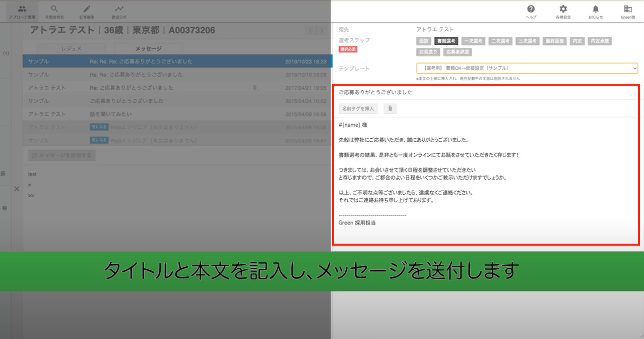Click 選択必須 red label
The height and width of the screenshot is (339, 644).
(348, 49)
